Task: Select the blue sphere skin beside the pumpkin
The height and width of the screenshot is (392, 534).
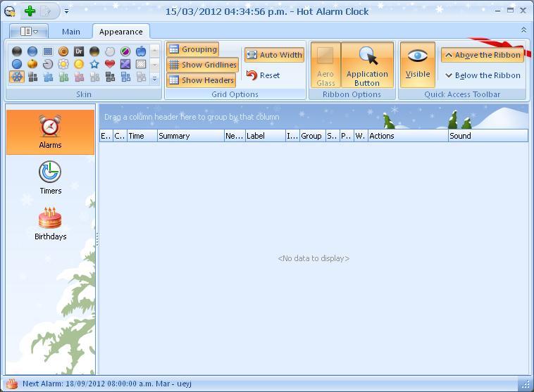Action: click(x=17, y=64)
